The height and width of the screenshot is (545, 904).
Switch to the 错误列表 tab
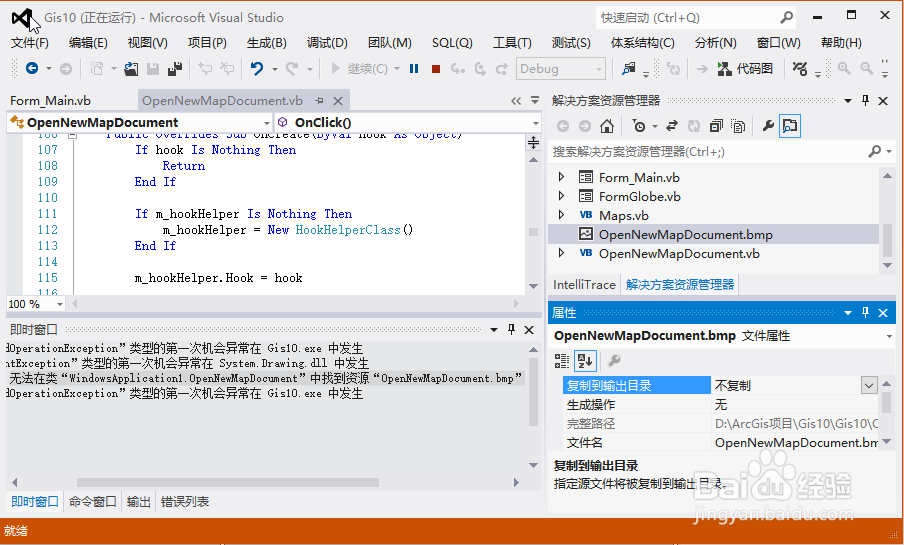pos(184,502)
